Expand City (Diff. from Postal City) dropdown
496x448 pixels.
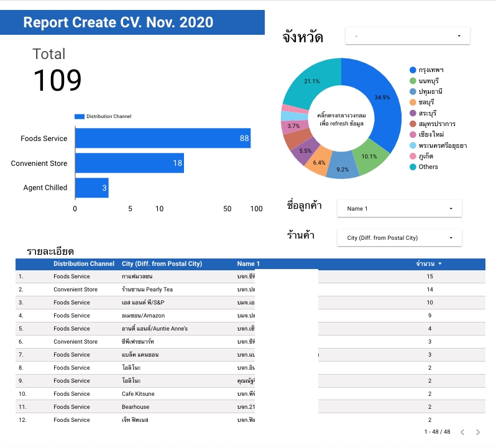point(399,238)
